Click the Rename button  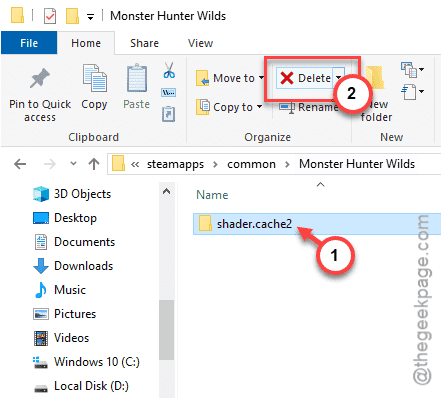coord(309,107)
